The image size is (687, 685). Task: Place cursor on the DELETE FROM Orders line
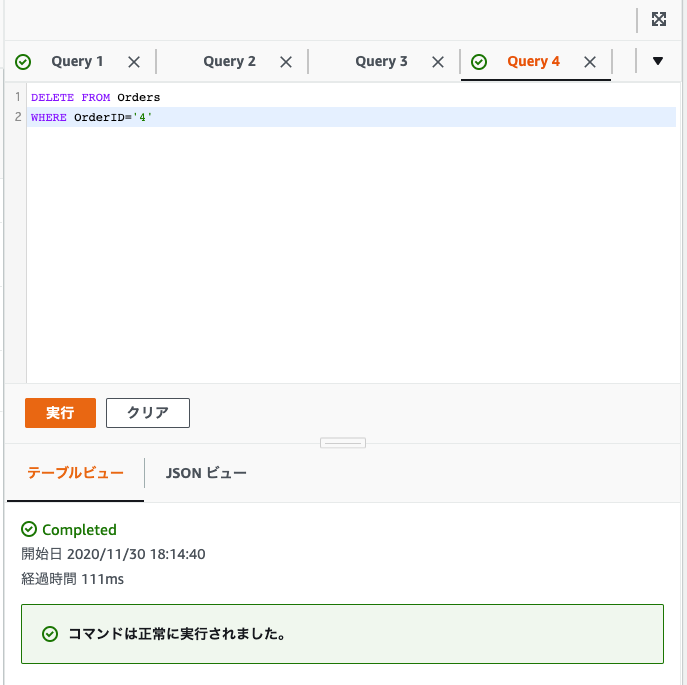[x=96, y=98]
